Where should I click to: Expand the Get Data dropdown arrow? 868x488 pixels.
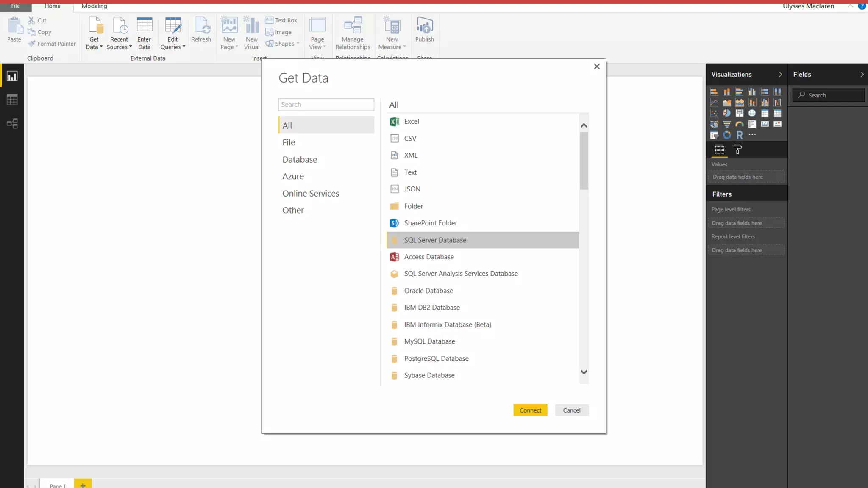tap(101, 47)
